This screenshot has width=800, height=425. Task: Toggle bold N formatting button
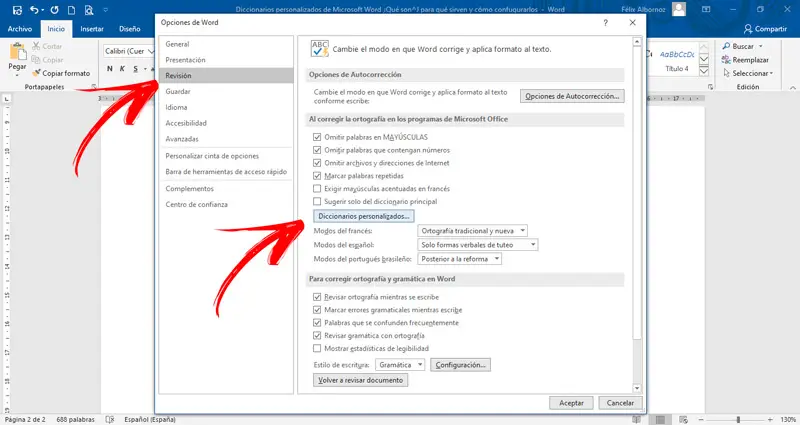(110, 69)
